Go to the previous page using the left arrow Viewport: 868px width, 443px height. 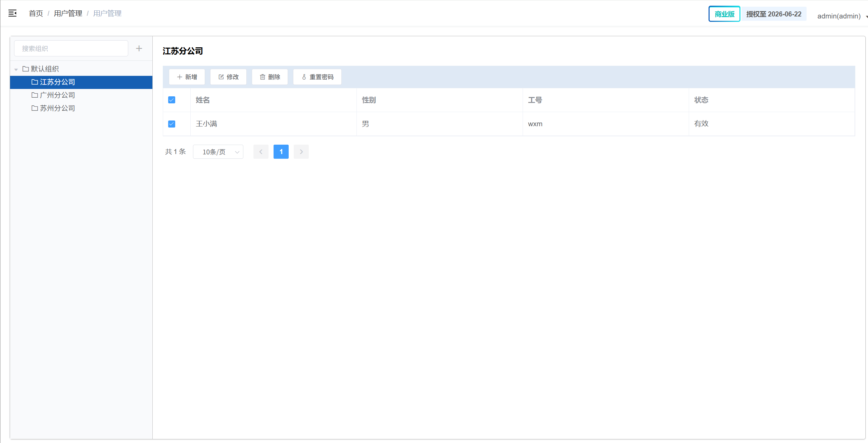[261, 152]
